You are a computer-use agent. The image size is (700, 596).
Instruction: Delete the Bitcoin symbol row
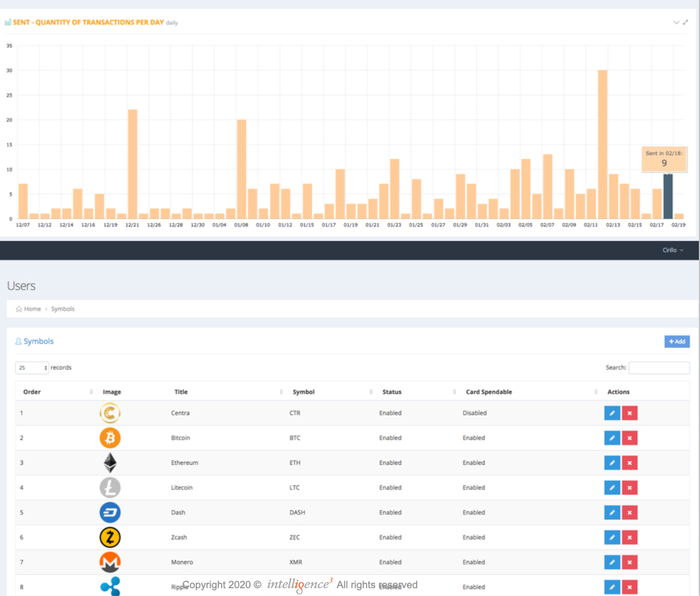[x=629, y=438]
